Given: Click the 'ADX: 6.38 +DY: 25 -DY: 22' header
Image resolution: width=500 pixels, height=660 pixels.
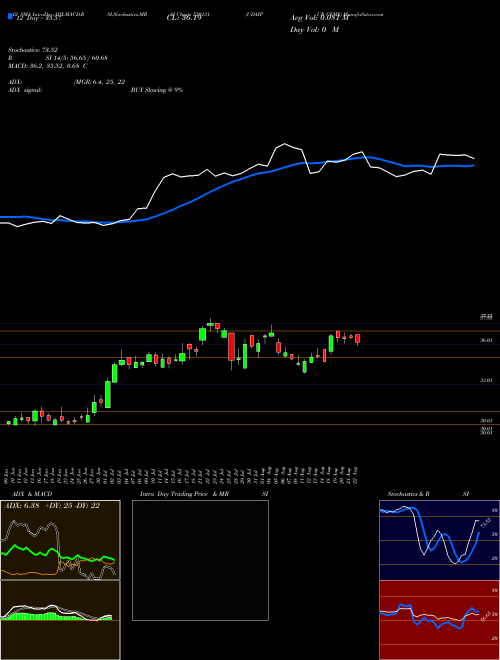Looking at the screenshot, I should (x=52, y=506).
